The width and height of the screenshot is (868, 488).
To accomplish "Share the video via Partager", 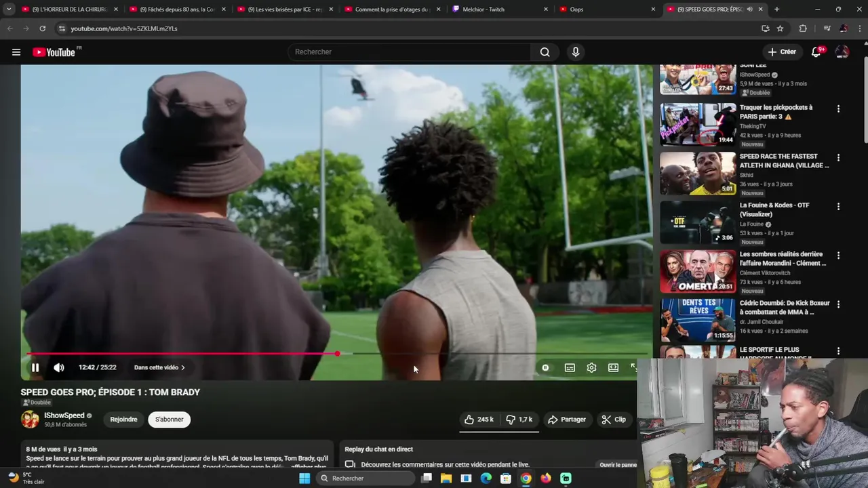I will pyautogui.click(x=567, y=420).
